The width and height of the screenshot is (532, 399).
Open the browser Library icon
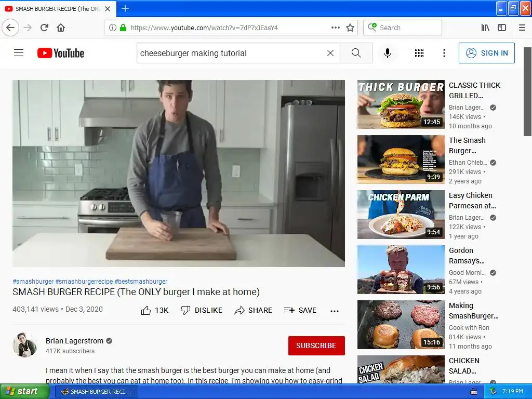click(485, 28)
